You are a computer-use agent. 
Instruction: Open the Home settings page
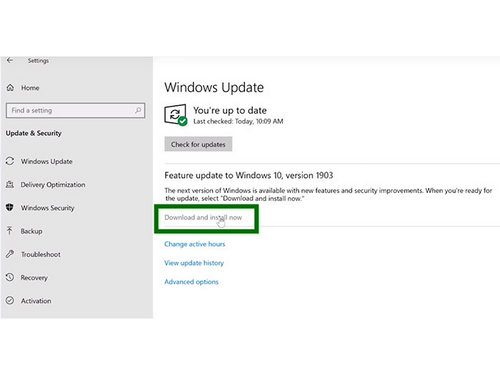30,88
